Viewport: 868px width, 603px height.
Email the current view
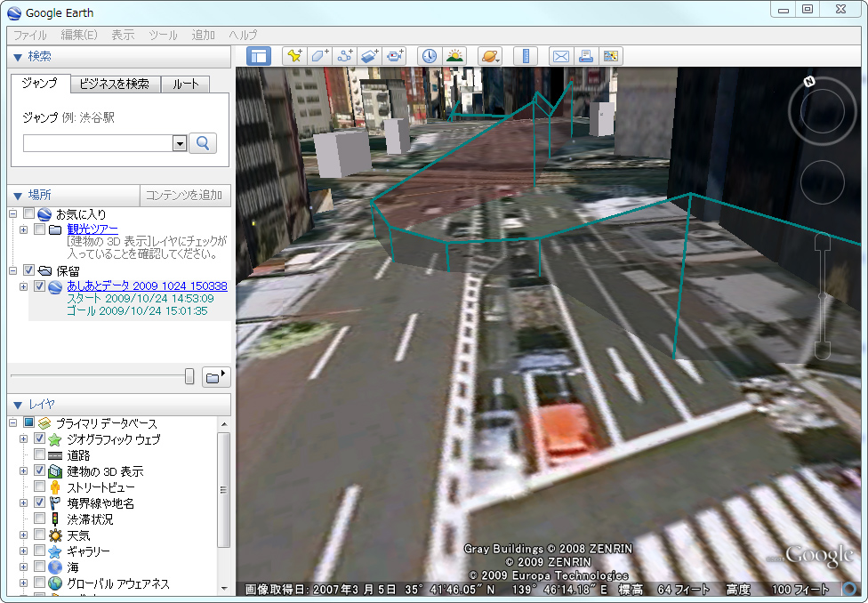point(561,55)
